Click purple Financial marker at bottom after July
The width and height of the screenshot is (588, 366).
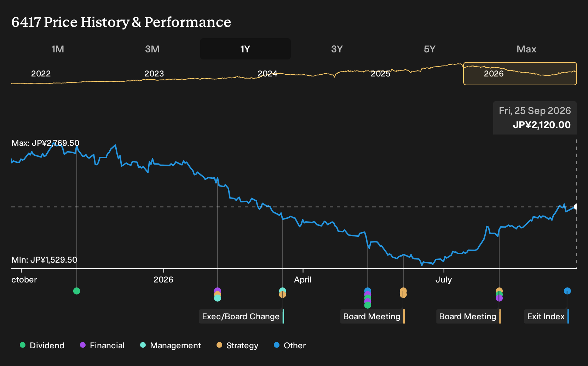click(499, 298)
